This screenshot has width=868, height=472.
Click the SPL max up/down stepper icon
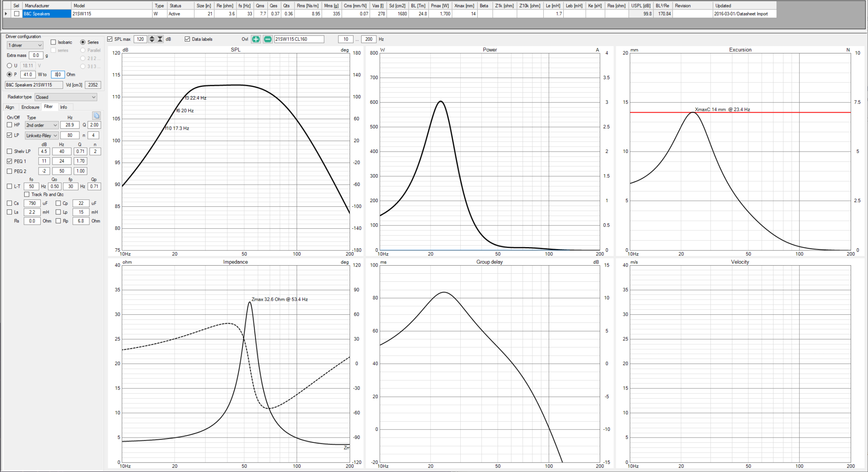click(152, 39)
